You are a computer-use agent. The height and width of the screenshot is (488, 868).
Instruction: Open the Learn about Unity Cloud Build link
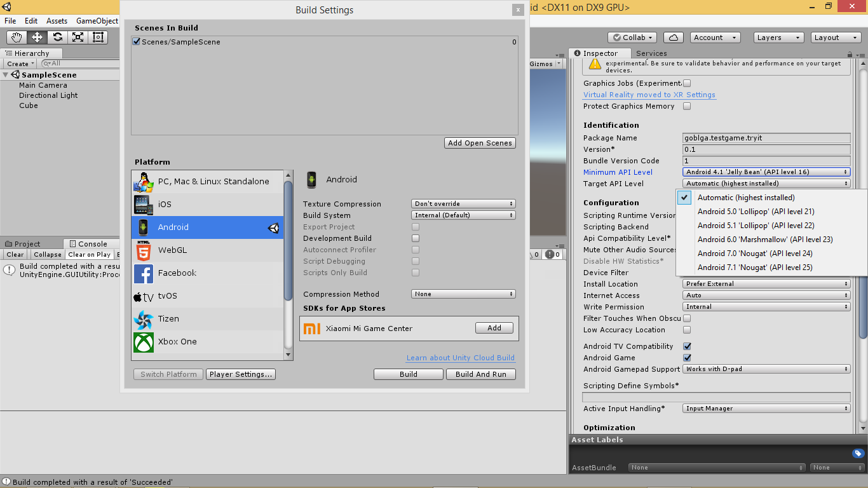[x=460, y=358]
